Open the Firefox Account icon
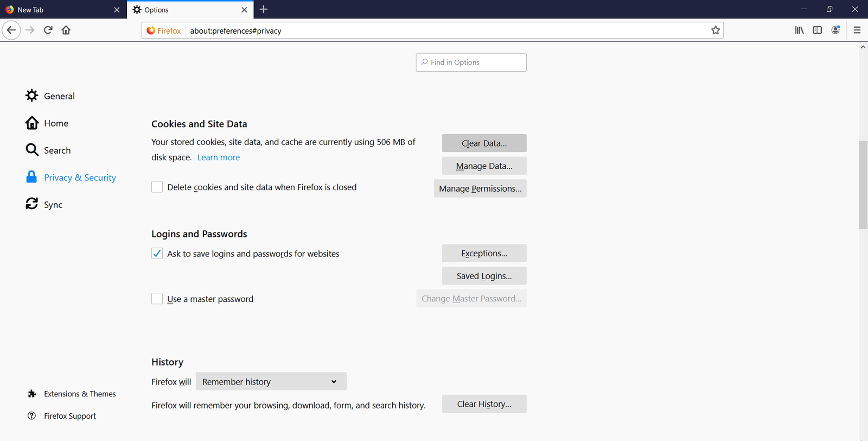 click(x=835, y=30)
